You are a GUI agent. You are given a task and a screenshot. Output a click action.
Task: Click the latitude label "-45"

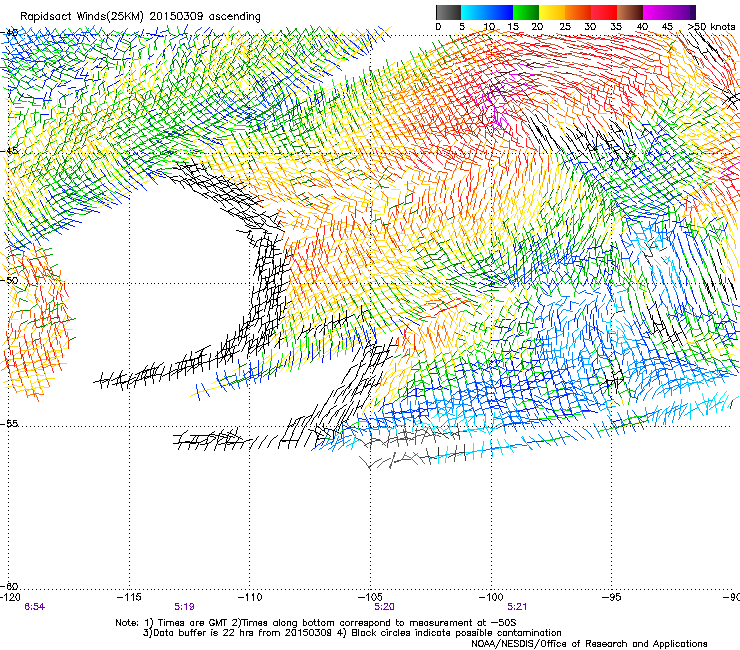pyautogui.click(x=10, y=151)
